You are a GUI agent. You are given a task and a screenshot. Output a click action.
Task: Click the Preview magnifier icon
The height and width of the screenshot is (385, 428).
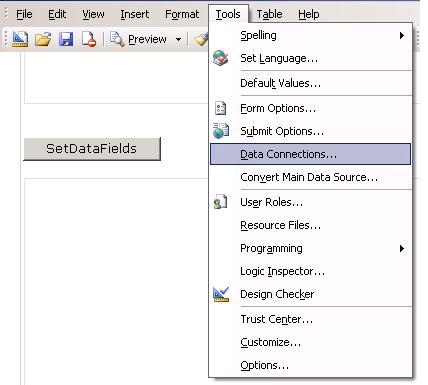click(x=117, y=39)
